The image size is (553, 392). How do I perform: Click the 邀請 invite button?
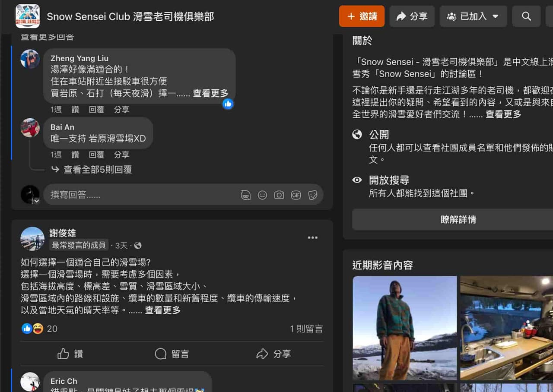[362, 16]
